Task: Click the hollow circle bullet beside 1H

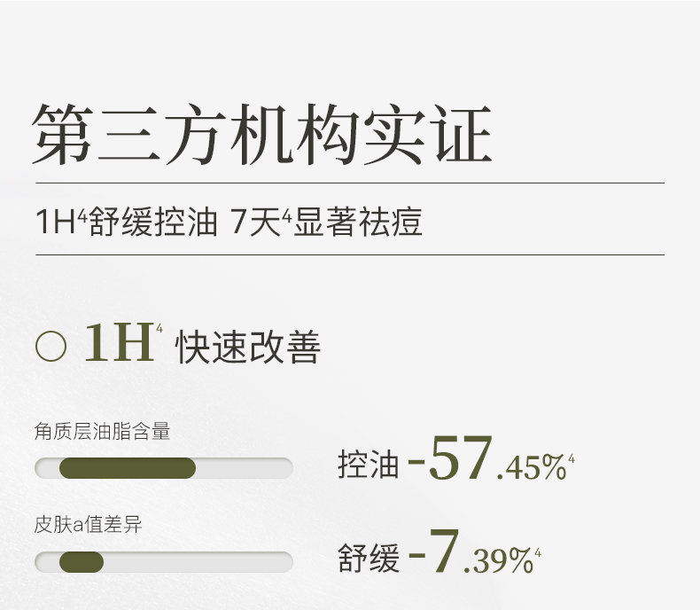Action: point(51,346)
